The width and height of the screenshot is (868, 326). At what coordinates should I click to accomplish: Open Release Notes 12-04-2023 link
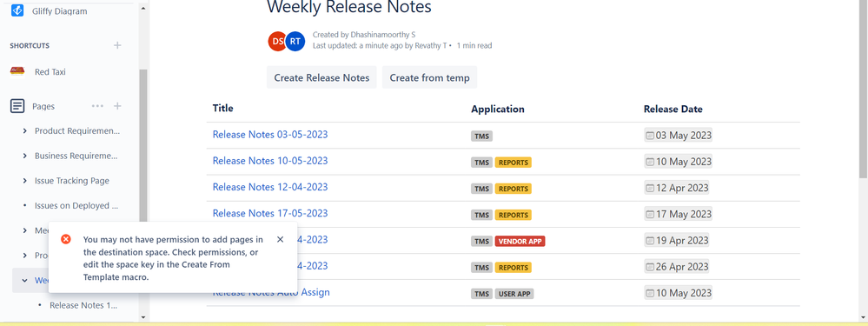pos(270,187)
